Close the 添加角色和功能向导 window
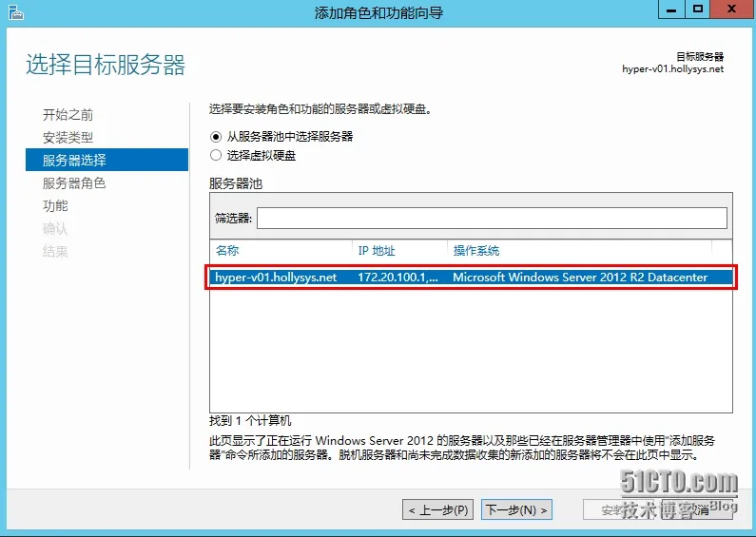This screenshot has height=537, width=756. coord(732,10)
